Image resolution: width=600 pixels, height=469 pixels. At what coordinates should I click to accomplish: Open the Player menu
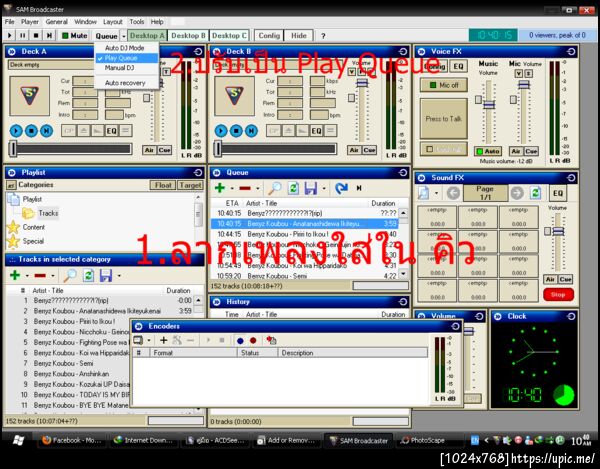point(30,22)
